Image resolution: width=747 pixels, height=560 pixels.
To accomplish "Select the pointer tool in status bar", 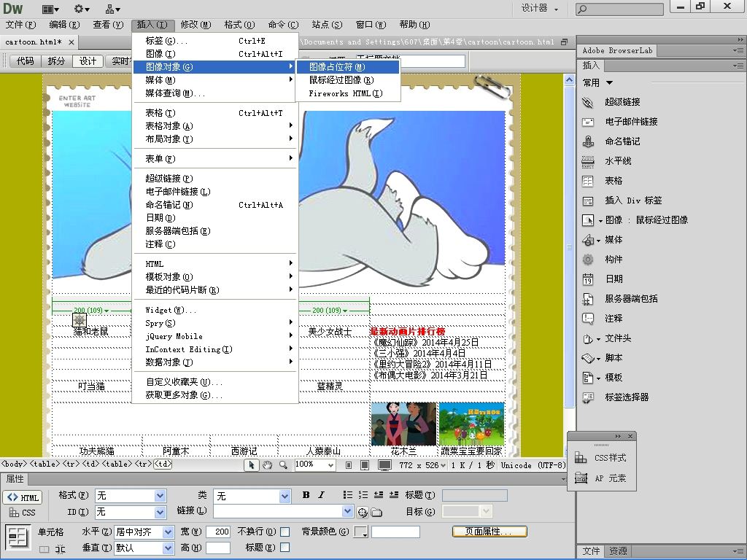I will coord(252,465).
